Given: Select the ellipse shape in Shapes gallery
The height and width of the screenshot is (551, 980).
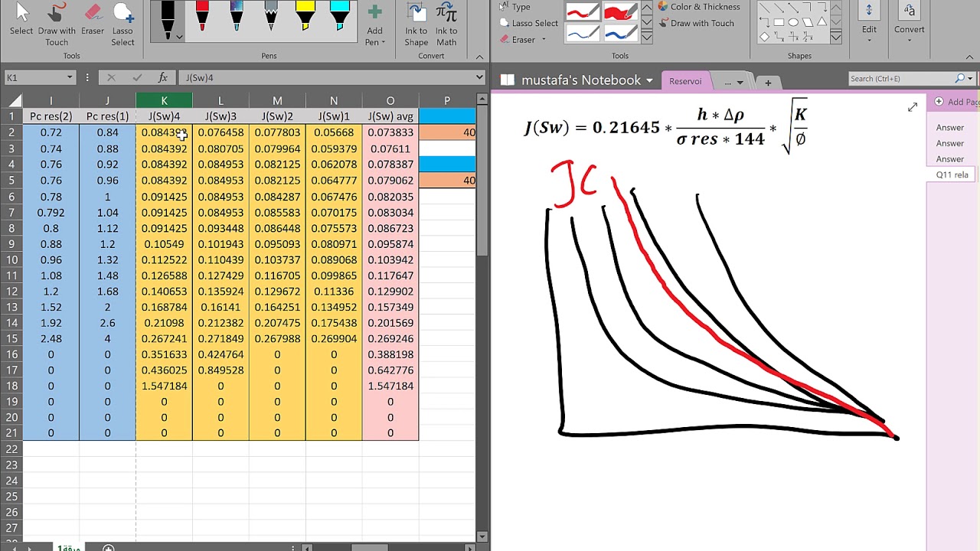Looking at the screenshot, I should (793, 22).
